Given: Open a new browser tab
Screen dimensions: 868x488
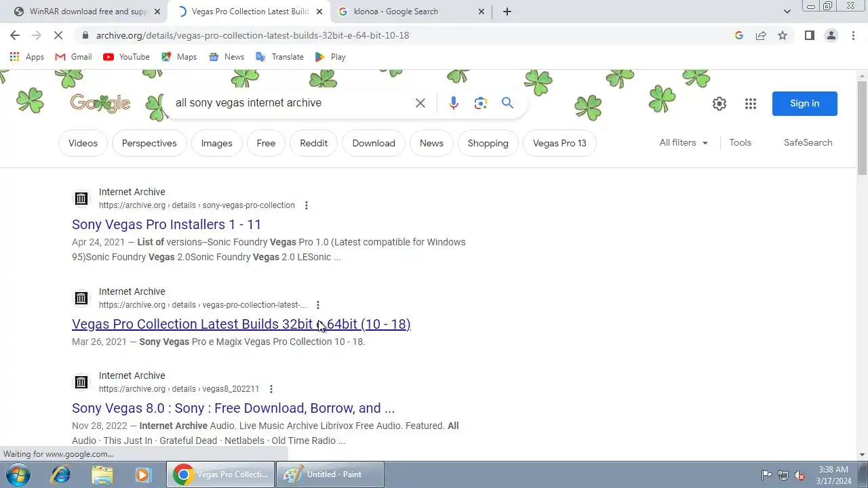Looking at the screenshot, I should click(507, 12).
